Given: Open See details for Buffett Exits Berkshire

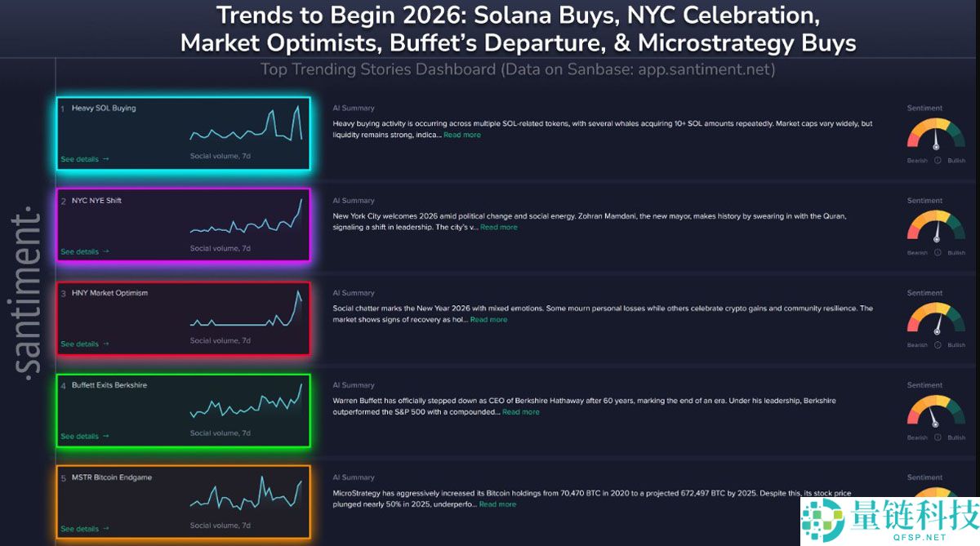Looking at the screenshot, I should (x=84, y=436).
